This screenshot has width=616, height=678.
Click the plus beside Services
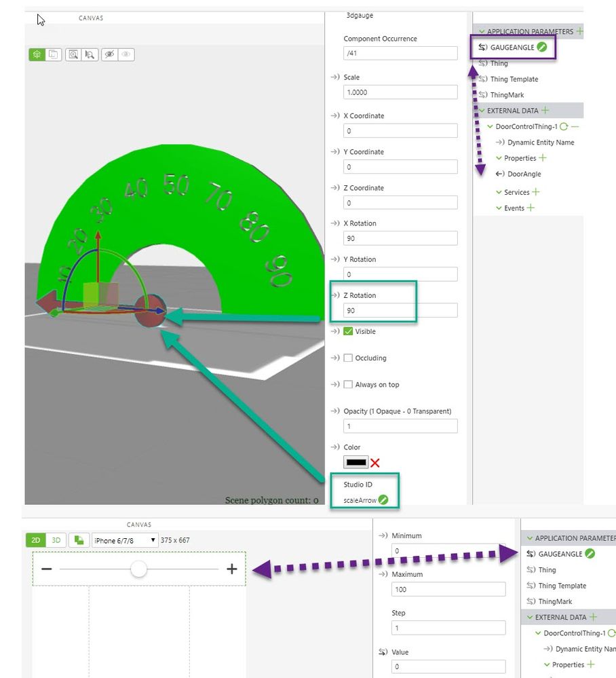(535, 191)
